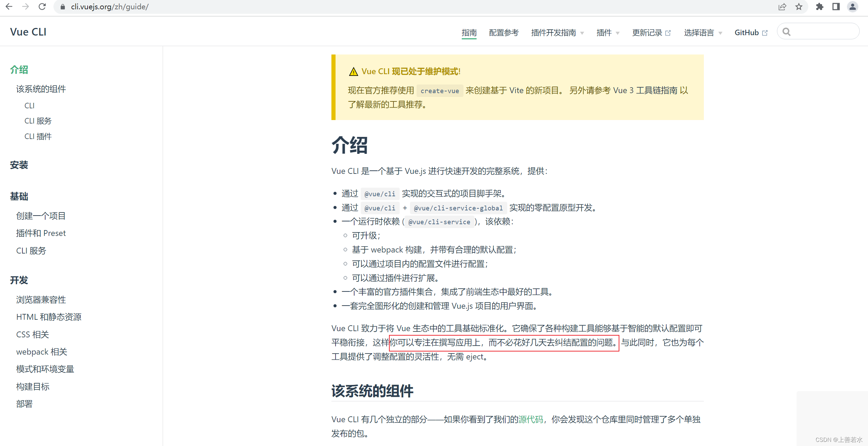Viewport: 868px width, 446px height.
Task: Click the browser forward arrow
Action: (x=26, y=7)
